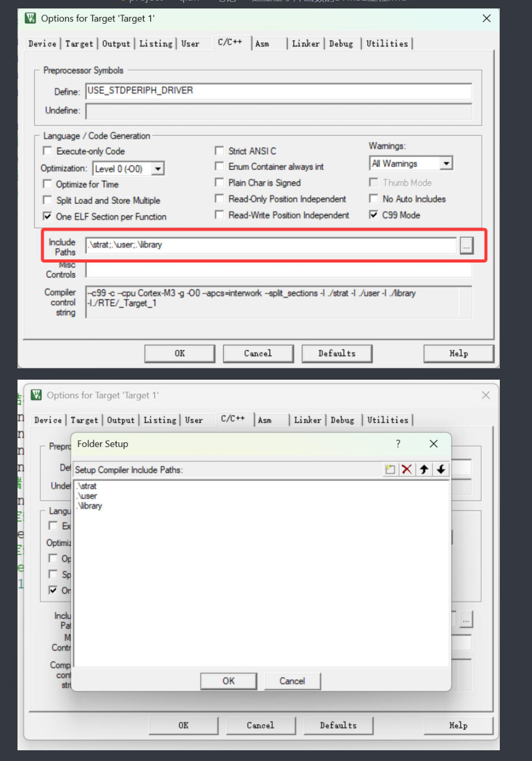Enable Strict ANSI C checkbox

coord(219,151)
